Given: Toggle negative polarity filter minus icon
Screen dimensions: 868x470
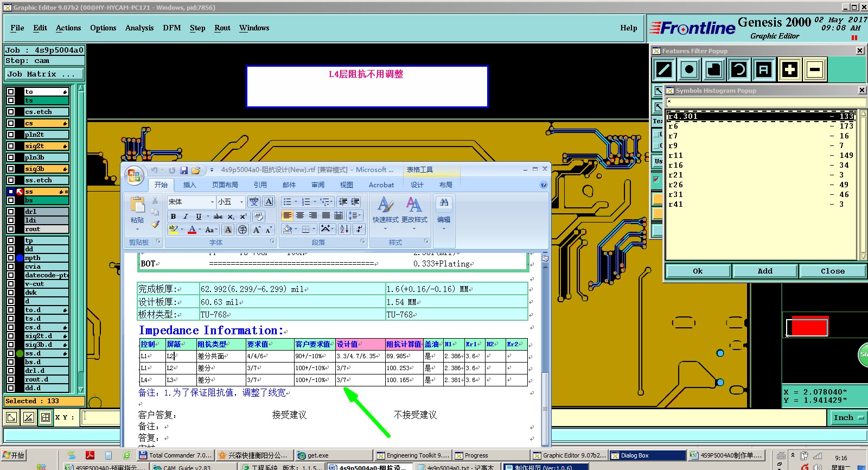Looking at the screenshot, I should 814,69.
